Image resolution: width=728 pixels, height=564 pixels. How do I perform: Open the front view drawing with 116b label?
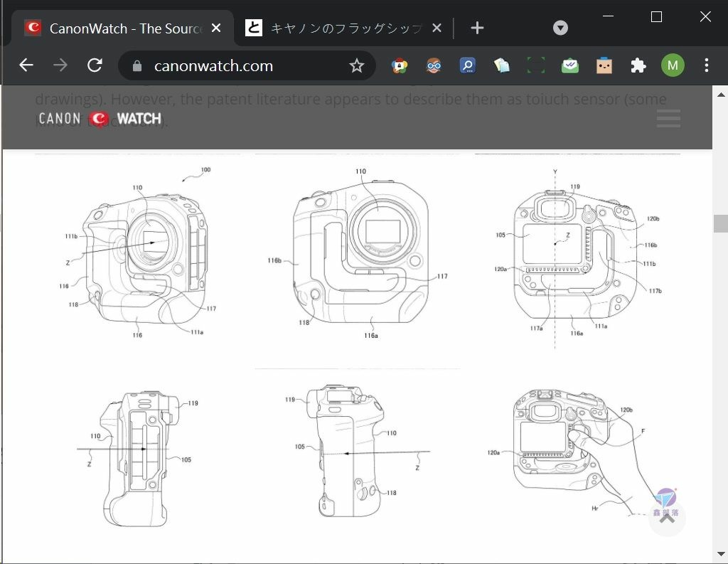pyautogui.click(x=358, y=252)
